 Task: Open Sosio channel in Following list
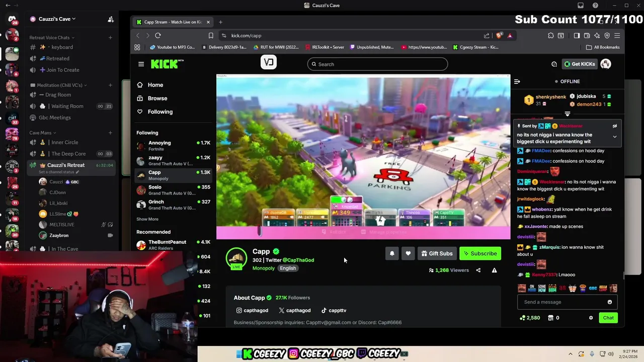[x=173, y=190]
